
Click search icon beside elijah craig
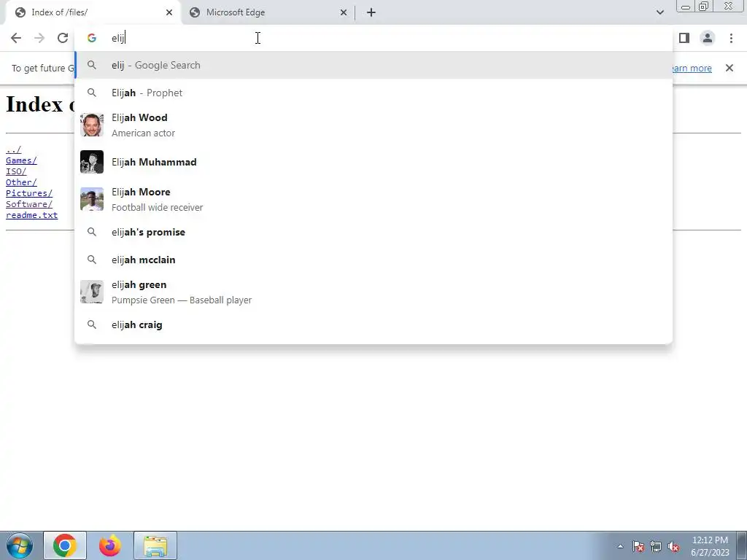pos(92,324)
